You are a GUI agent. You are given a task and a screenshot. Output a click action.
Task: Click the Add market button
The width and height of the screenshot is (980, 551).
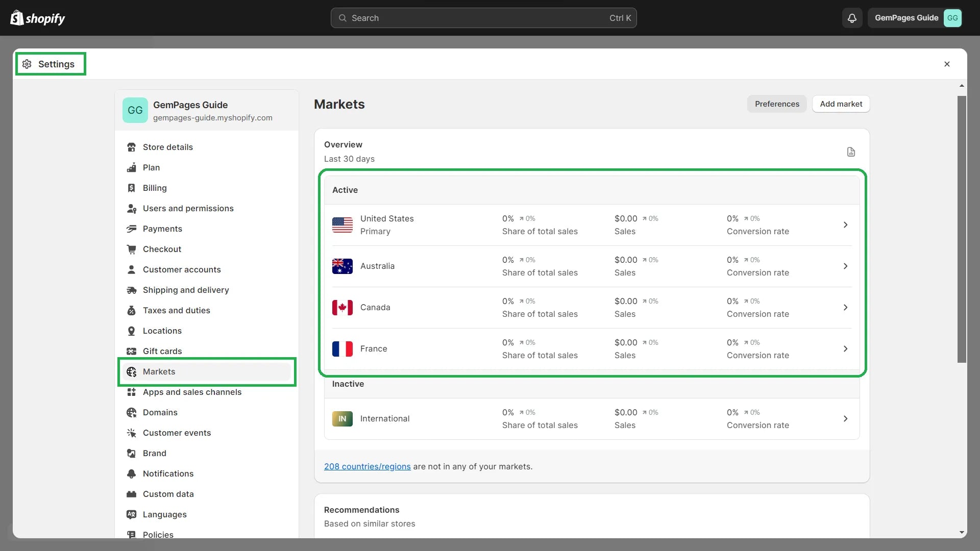coord(841,104)
